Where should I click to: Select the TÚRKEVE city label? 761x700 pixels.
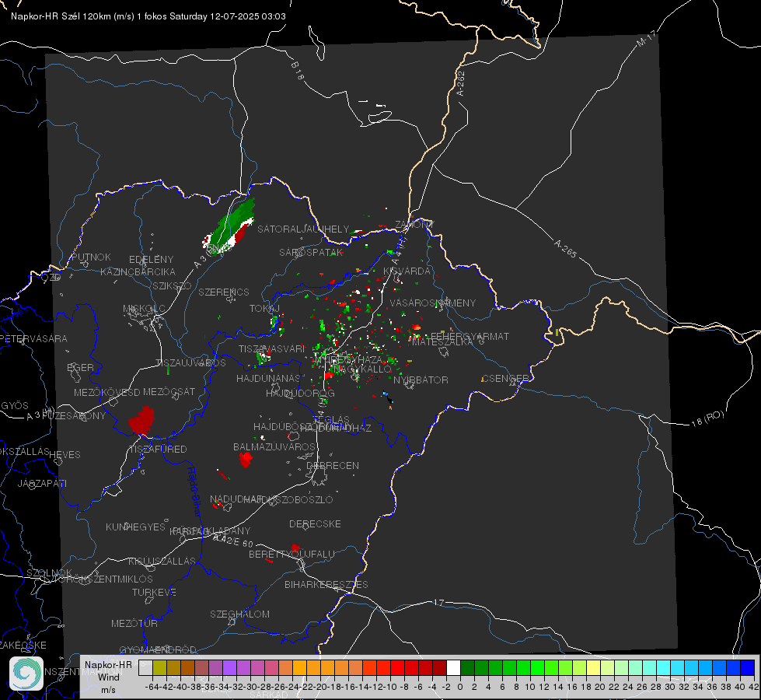point(155,592)
